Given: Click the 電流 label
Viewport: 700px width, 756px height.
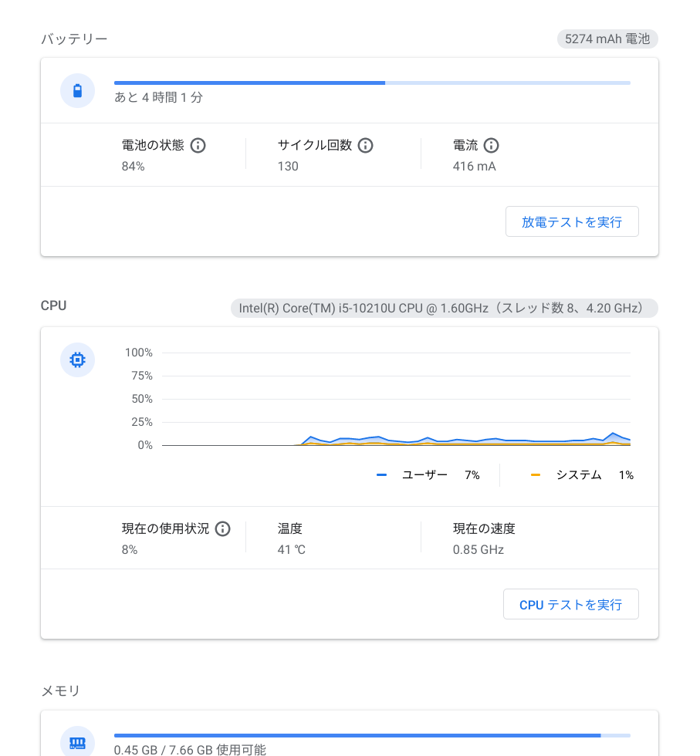Looking at the screenshot, I should pos(465,145).
